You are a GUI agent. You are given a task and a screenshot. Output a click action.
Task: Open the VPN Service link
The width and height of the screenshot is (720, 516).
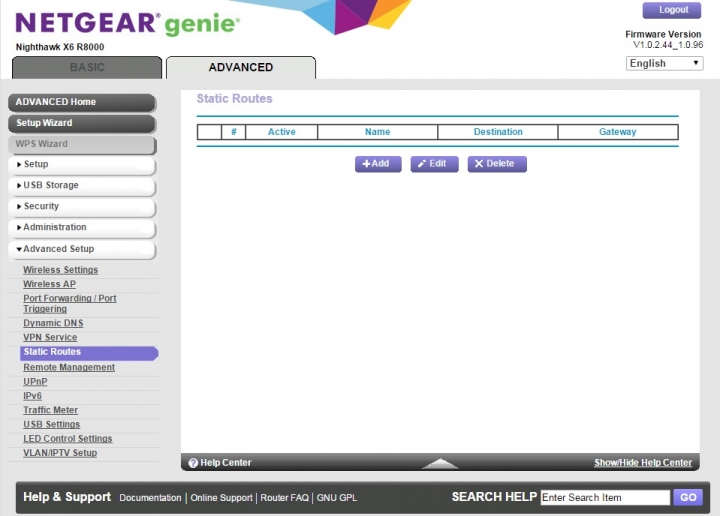(x=50, y=337)
